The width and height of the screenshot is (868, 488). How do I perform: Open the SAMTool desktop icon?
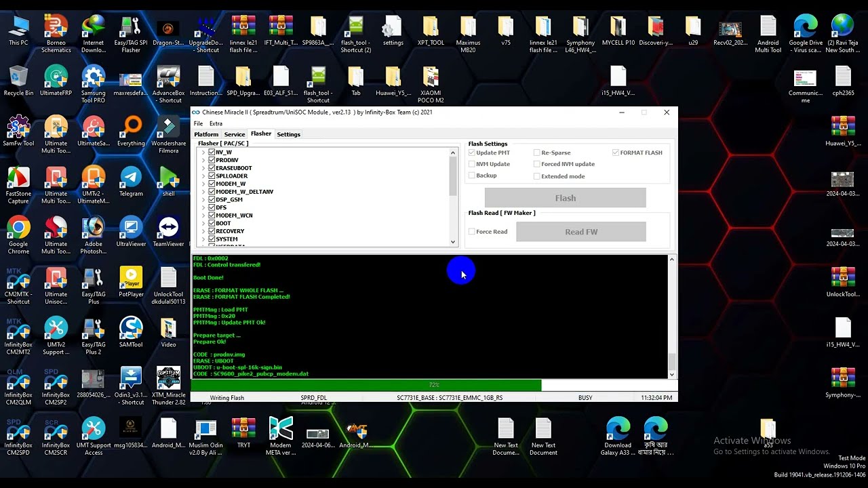pos(131,331)
